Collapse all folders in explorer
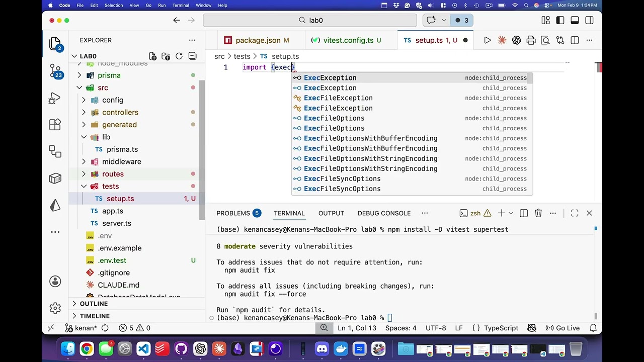644x362 pixels. pos(192,56)
